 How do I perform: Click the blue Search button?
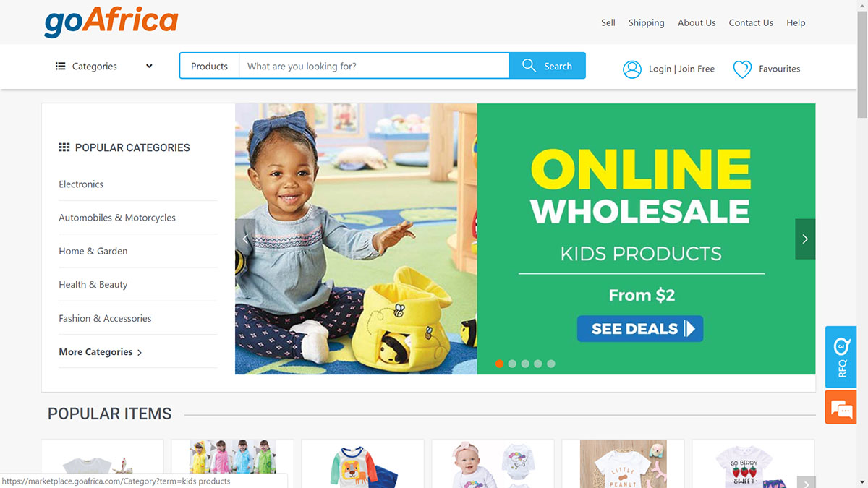(548, 66)
